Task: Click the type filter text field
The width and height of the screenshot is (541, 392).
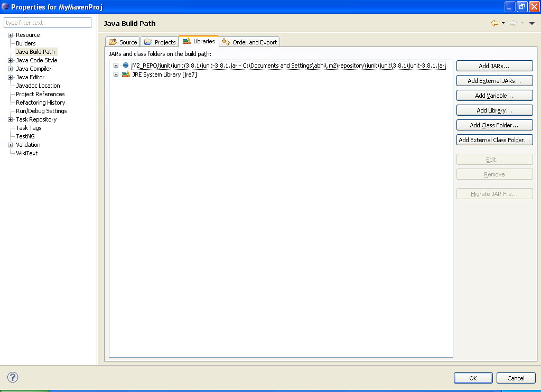Action: click(47, 23)
